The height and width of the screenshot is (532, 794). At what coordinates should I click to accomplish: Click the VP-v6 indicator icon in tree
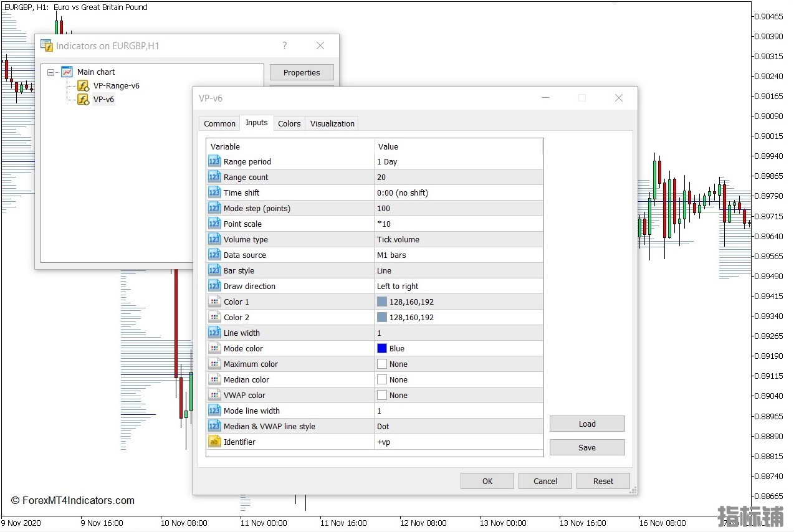tap(84, 100)
